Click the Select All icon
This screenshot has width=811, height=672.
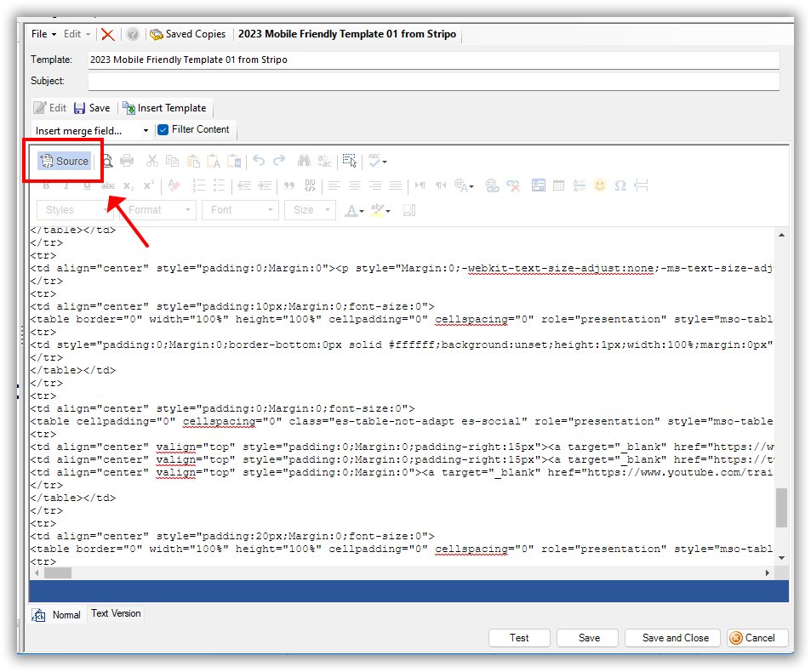point(350,161)
